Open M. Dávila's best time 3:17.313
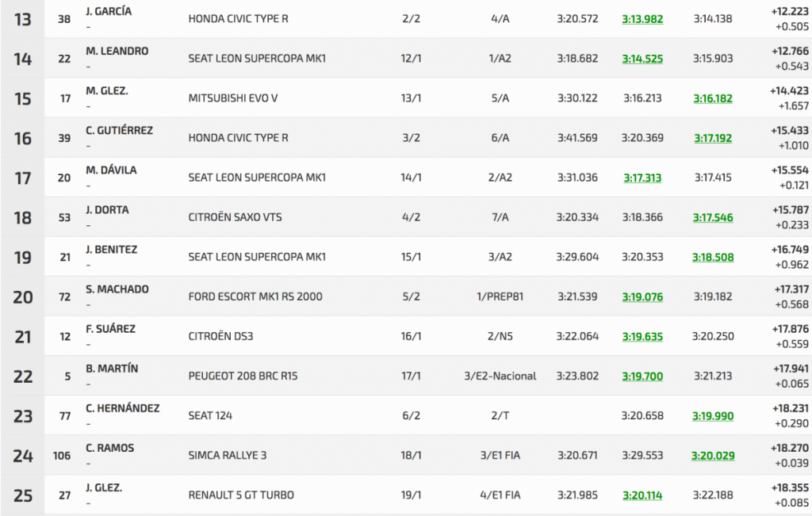Image resolution: width=812 pixels, height=516 pixels. coord(642,178)
